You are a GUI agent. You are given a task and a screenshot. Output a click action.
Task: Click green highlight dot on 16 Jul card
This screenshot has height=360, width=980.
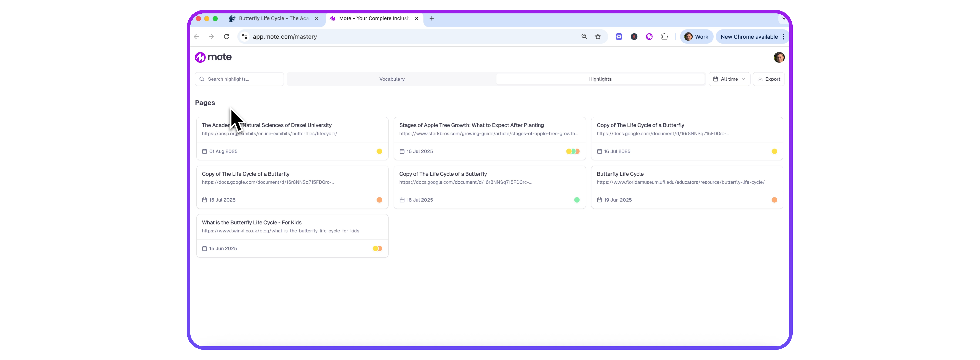pyautogui.click(x=576, y=200)
